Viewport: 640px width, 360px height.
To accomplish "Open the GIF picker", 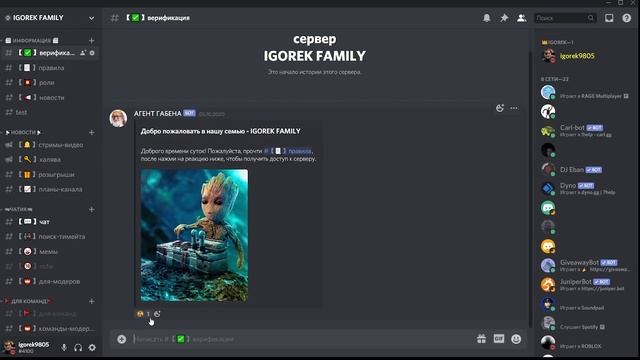I will pyautogui.click(x=499, y=339).
